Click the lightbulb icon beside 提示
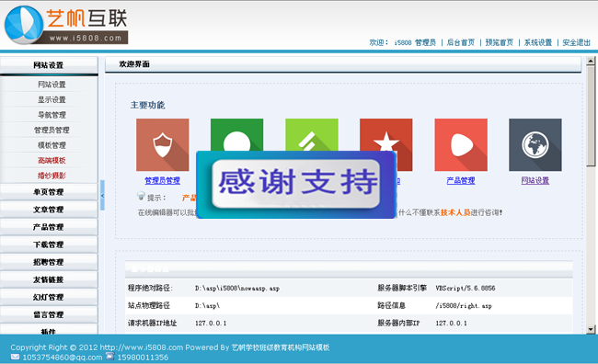The height and width of the screenshot is (364, 598). (x=141, y=196)
